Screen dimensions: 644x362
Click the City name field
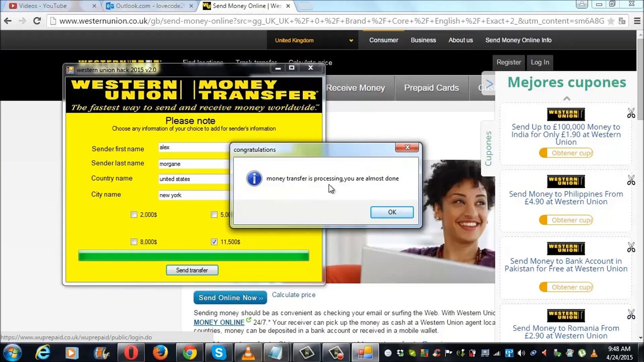point(194,195)
